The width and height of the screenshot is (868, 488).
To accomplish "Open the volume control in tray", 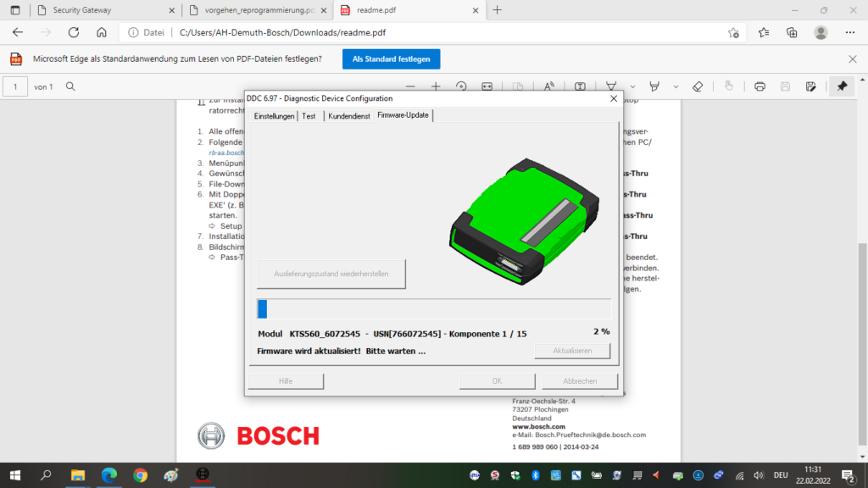I will click(759, 475).
